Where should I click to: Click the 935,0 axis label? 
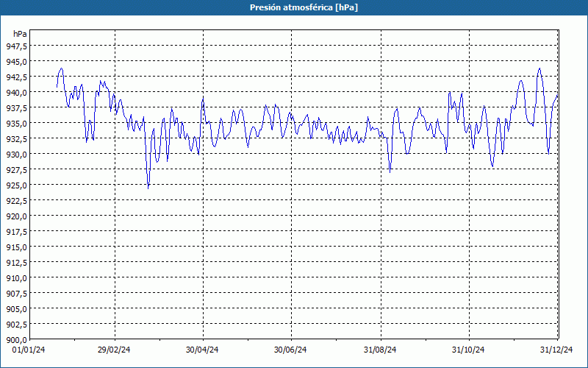[16, 123]
